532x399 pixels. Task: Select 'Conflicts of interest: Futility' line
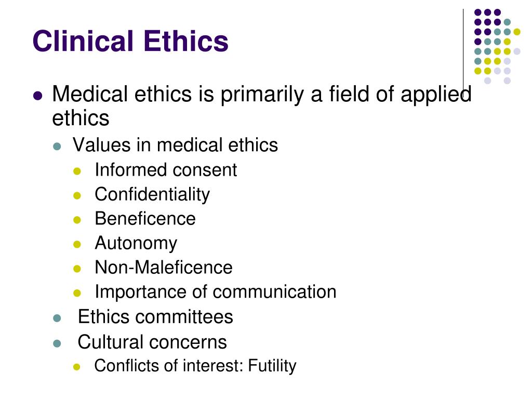pos(195,366)
